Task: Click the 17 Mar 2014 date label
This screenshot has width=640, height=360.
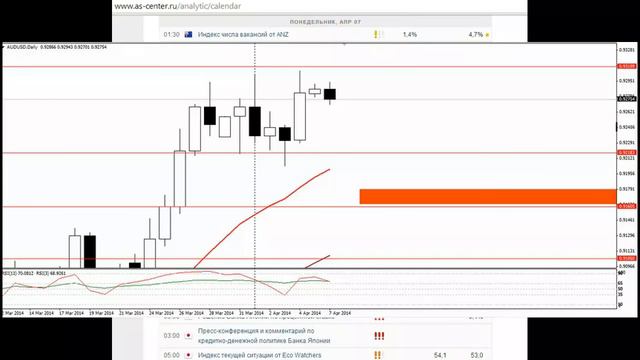Action: coord(71,313)
